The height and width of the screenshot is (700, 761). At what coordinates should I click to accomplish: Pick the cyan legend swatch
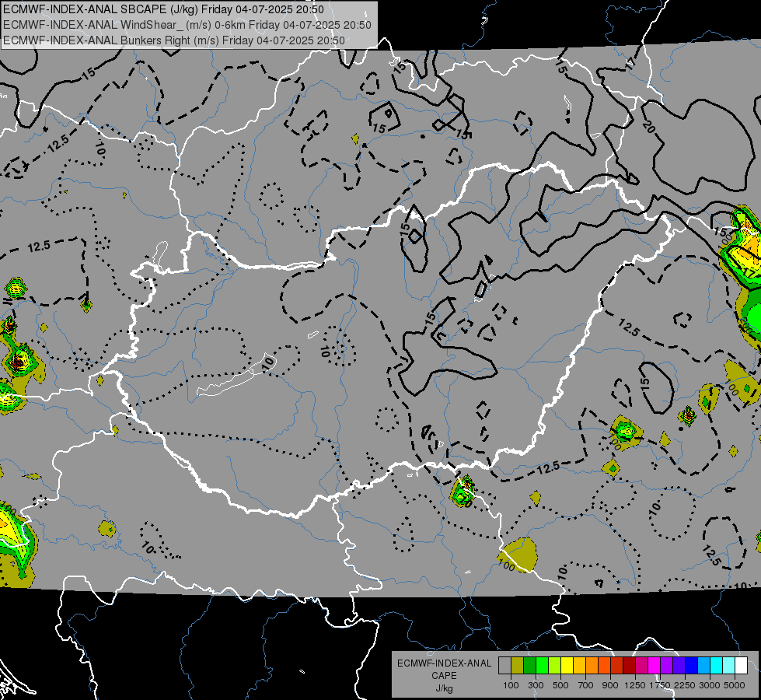point(717,665)
